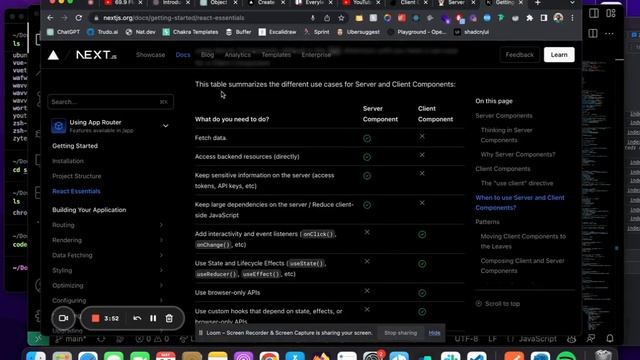Expand the Routing sidebar section
Screen dimensions: 640x360
pos(161,225)
